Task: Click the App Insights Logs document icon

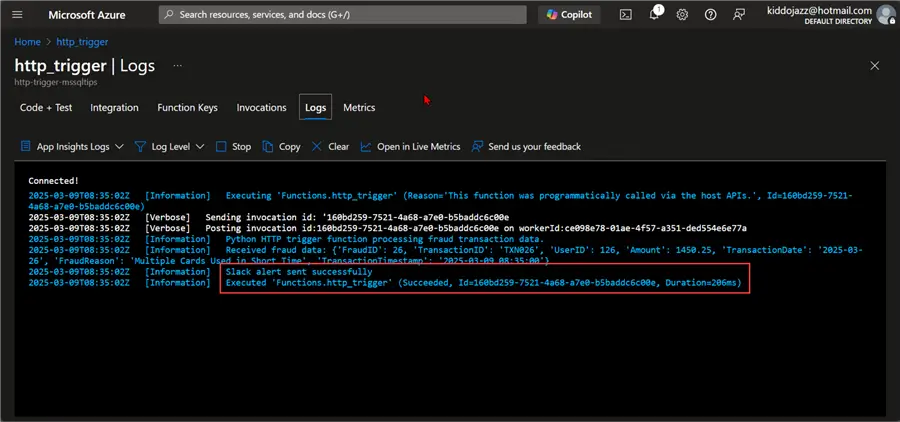Action: (x=26, y=146)
